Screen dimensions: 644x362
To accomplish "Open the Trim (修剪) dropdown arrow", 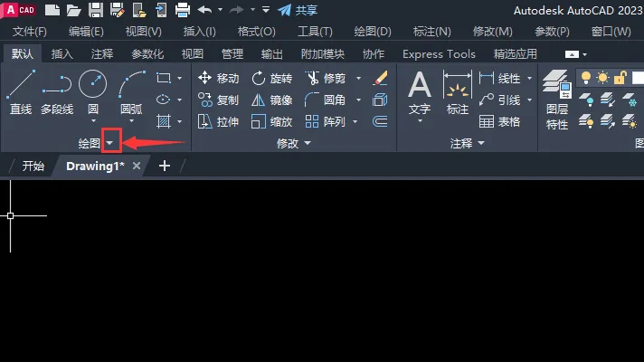I will pos(358,78).
